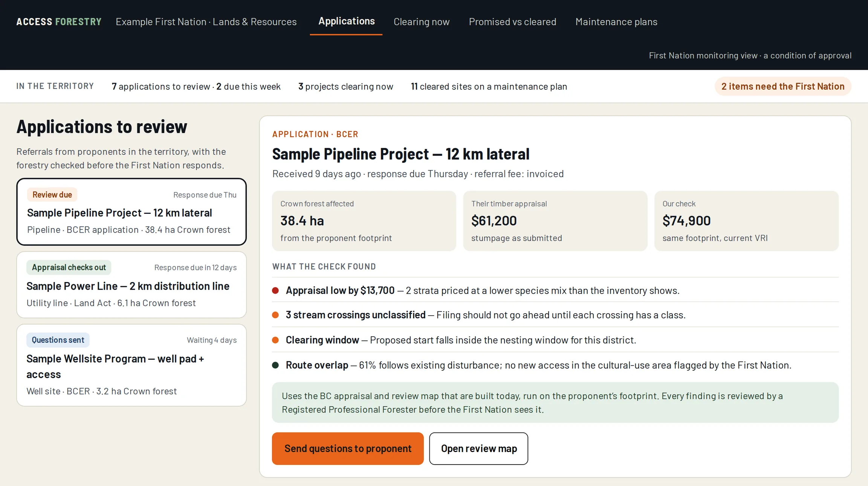Click Example First Nation · Lands & Resources

click(206, 22)
